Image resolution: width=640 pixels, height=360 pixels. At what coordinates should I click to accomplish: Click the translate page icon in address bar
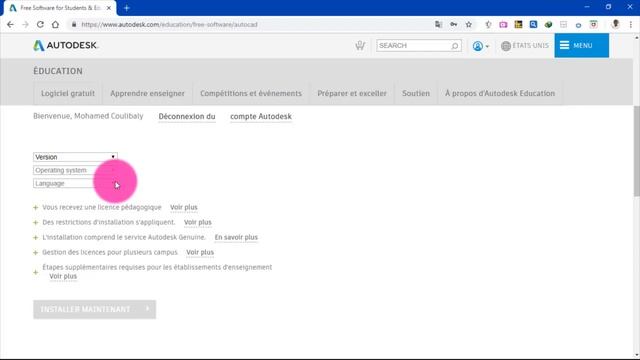[x=438, y=24]
